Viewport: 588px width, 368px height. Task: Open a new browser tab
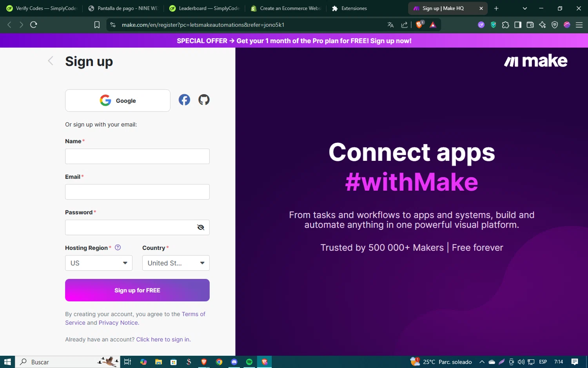pyautogui.click(x=496, y=8)
